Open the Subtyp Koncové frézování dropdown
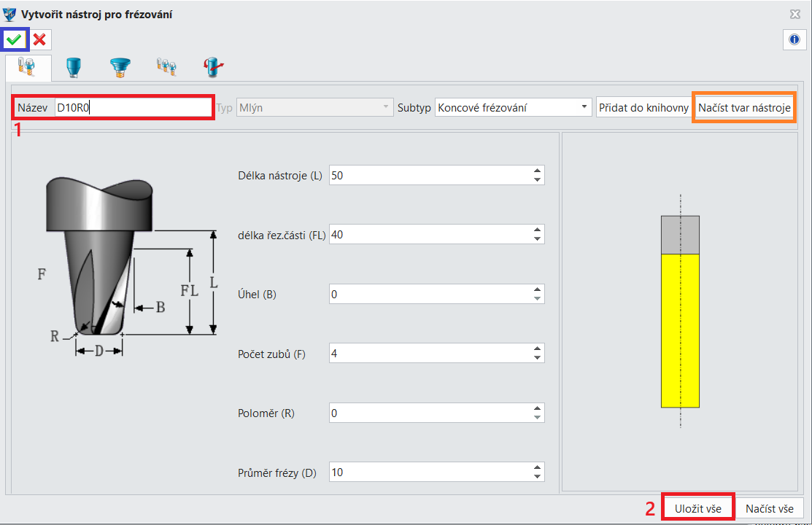 tap(513, 108)
